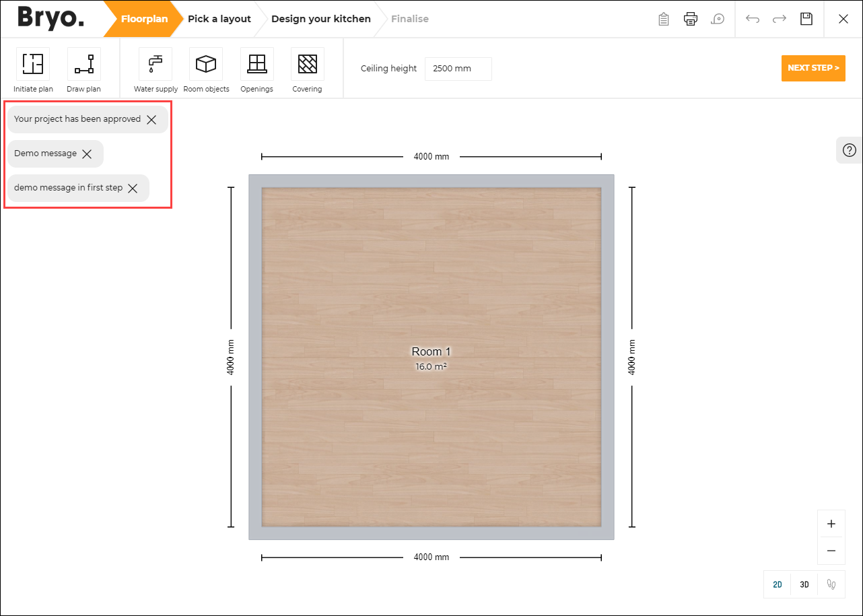Image resolution: width=863 pixels, height=616 pixels.
Task: Go to 'Design your kitchen' step
Action: click(320, 19)
